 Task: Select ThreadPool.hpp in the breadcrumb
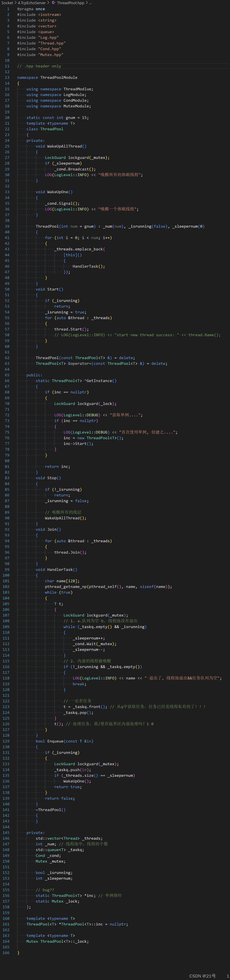pyautogui.click(x=71, y=3)
